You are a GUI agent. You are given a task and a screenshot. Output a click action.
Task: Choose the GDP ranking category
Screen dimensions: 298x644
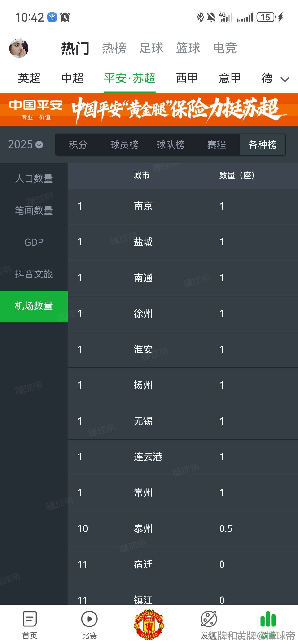[x=34, y=242]
